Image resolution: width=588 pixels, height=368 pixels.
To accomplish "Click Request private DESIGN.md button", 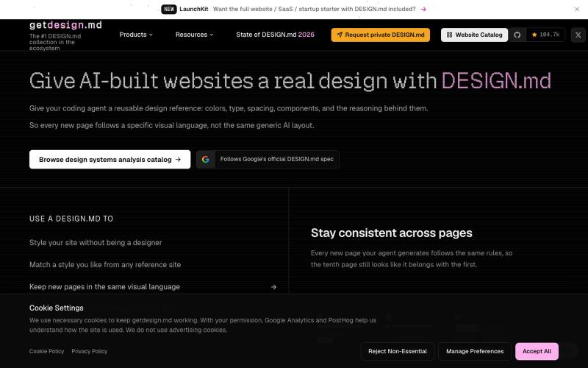I will 380,35.
